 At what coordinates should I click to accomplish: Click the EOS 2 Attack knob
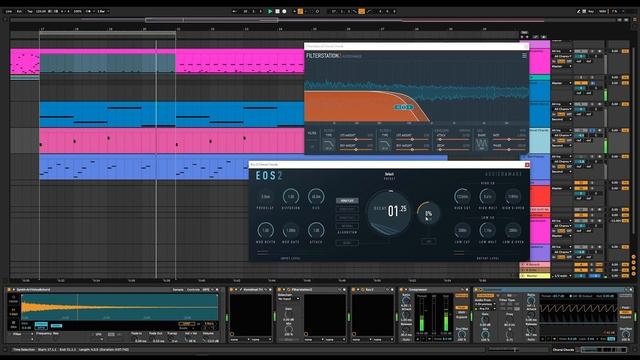click(316, 230)
